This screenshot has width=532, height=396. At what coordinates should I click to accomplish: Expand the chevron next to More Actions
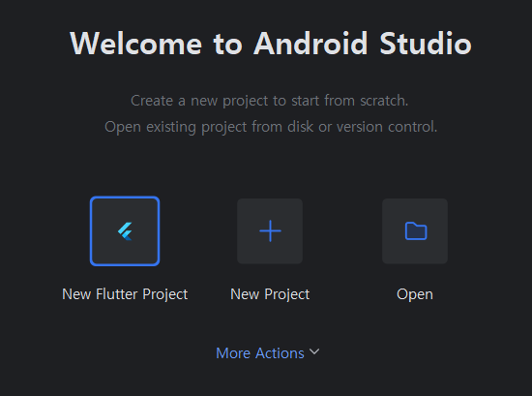pyautogui.click(x=314, y=351)
